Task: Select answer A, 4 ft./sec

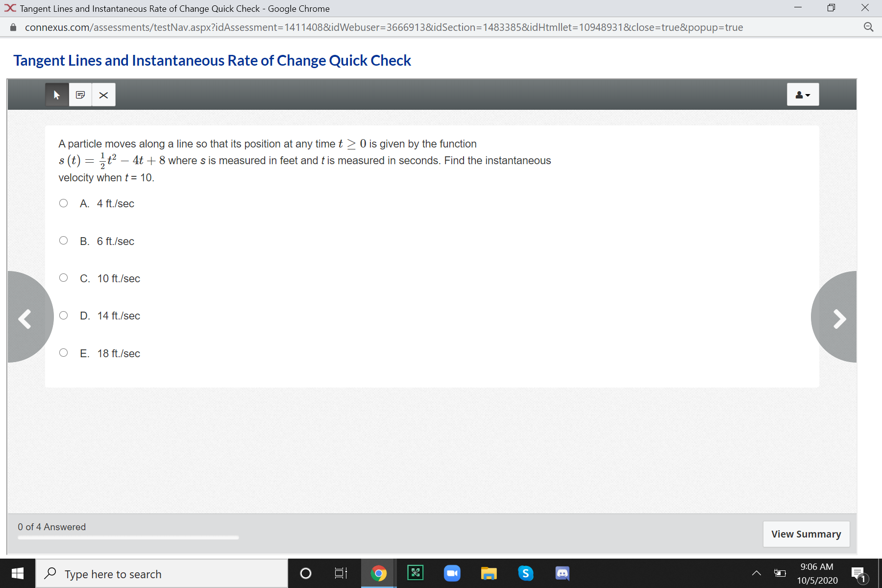Action: pos(63,202)
